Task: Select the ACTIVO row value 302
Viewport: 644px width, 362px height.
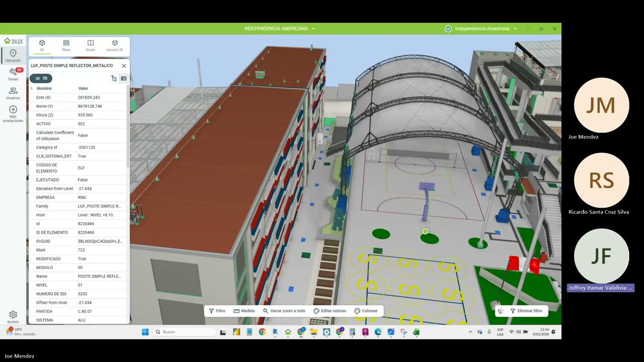Action: click(x=81, y=124)
